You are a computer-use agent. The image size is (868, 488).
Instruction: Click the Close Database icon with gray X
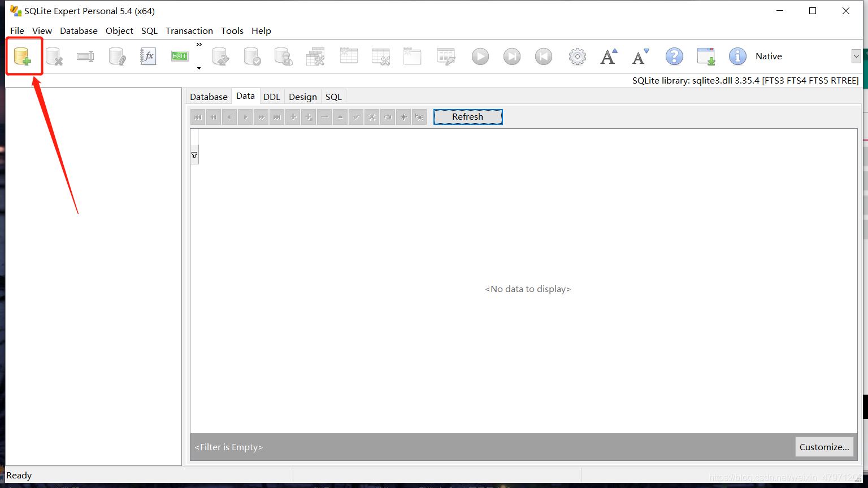pyautogui.click(x=54, y=56)
